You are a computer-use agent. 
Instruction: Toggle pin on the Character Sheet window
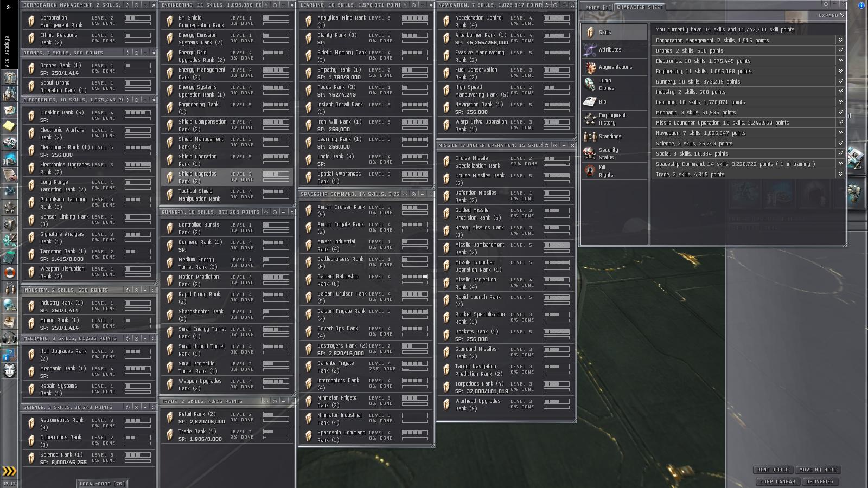[x=826, y=5]
